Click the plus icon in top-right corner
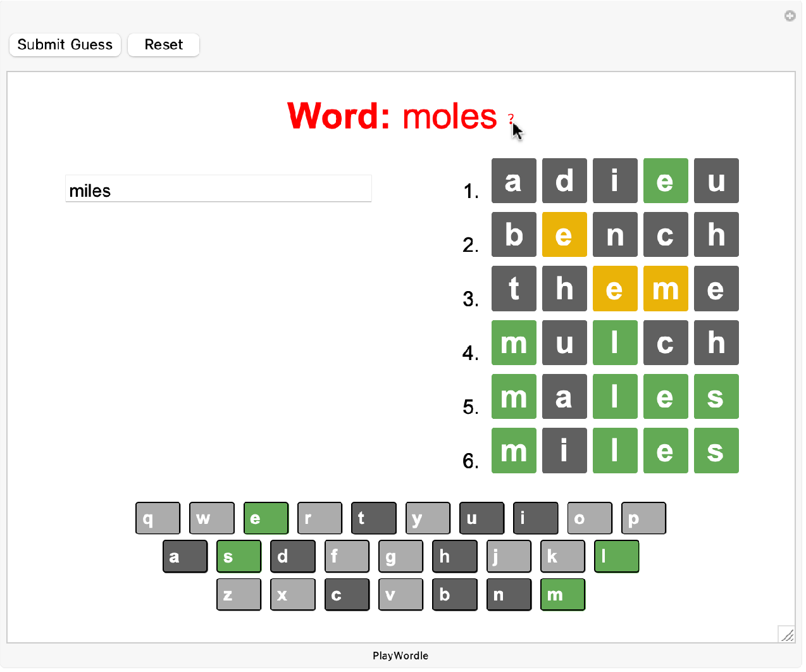 790,16
